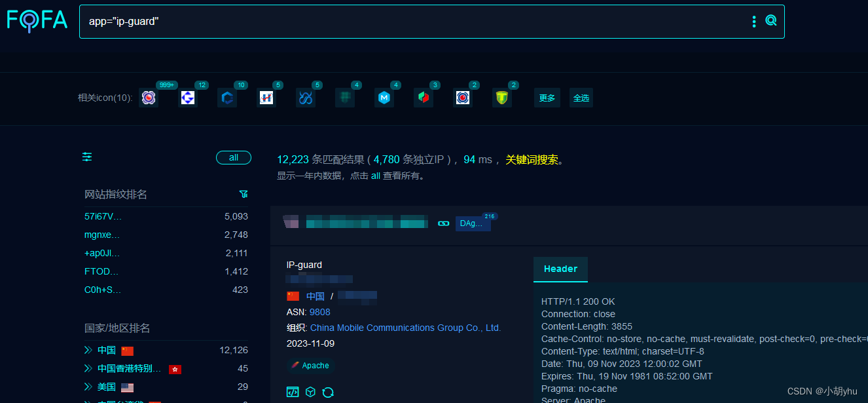Click the magnifier search icon
Image resolution: width=868 pixels, height=403 pixels.
click(771, 21)
